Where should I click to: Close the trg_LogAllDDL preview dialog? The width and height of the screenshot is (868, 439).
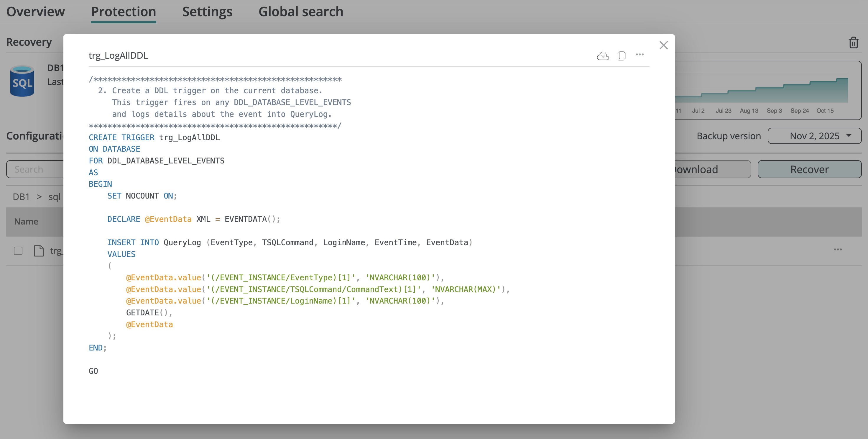pyautogui.click(x=663, y=45)
